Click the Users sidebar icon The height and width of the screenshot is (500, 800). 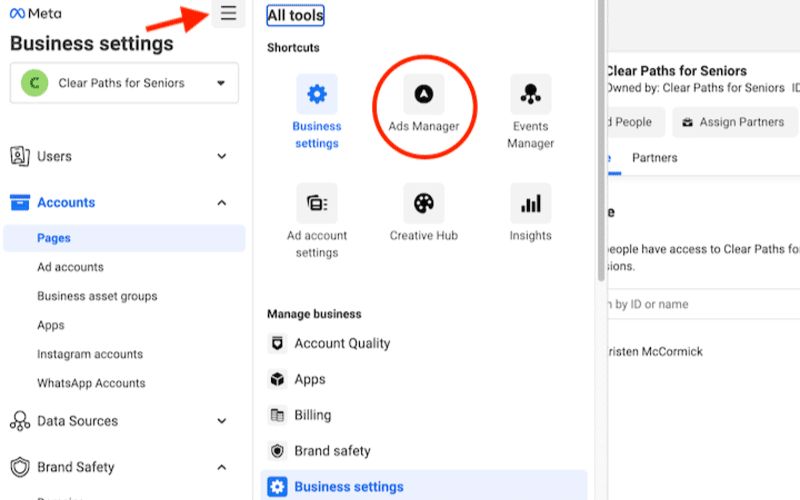(x=20, y=156)
